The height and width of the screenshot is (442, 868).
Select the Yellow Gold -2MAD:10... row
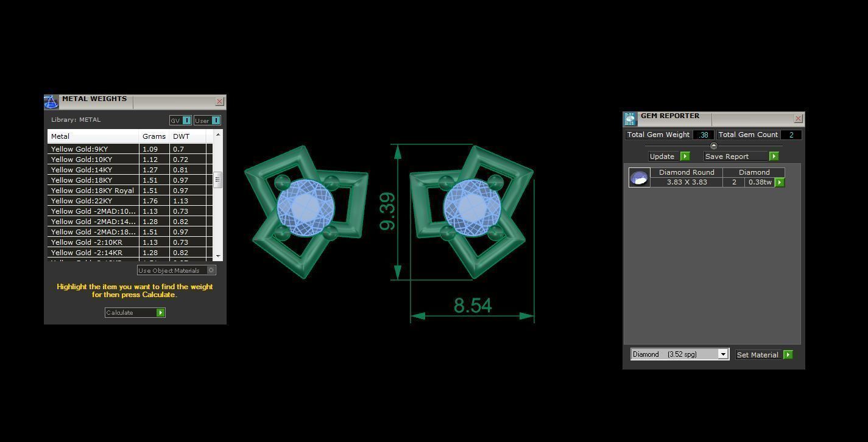click(130, 211)
